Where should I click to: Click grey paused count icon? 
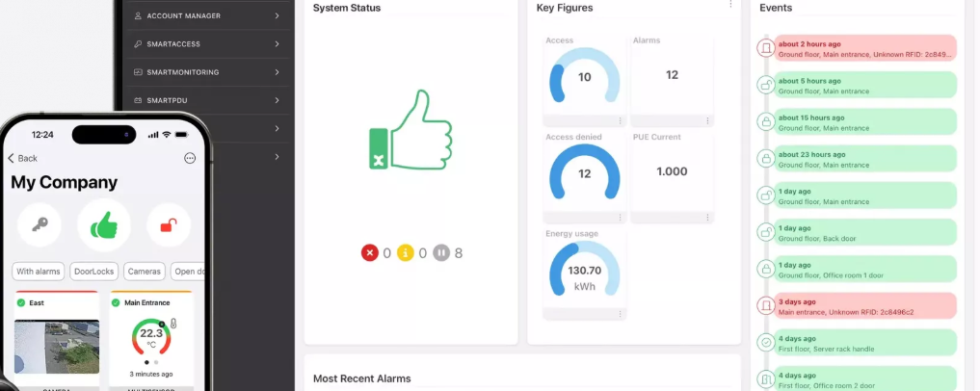(441, 253)
